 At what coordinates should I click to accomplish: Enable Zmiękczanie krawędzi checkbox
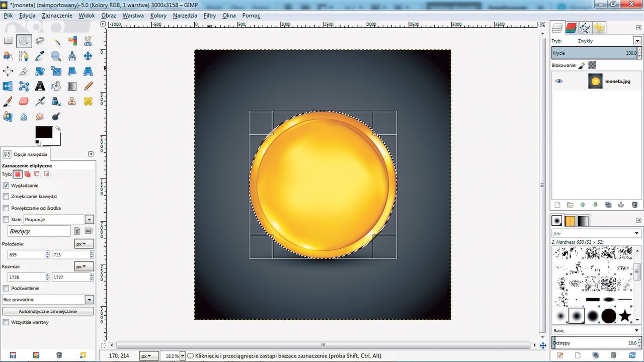click(x=6, y=197)
